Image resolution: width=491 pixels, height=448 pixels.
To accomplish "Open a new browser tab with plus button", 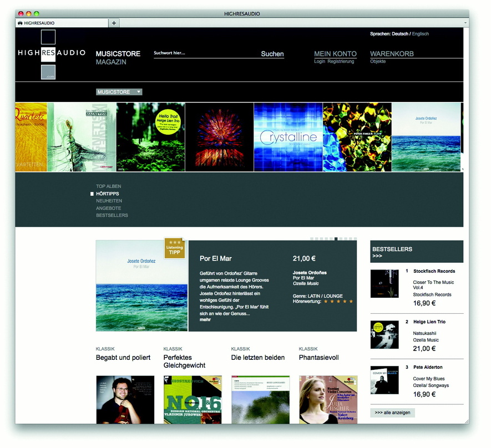I will 114,23.
